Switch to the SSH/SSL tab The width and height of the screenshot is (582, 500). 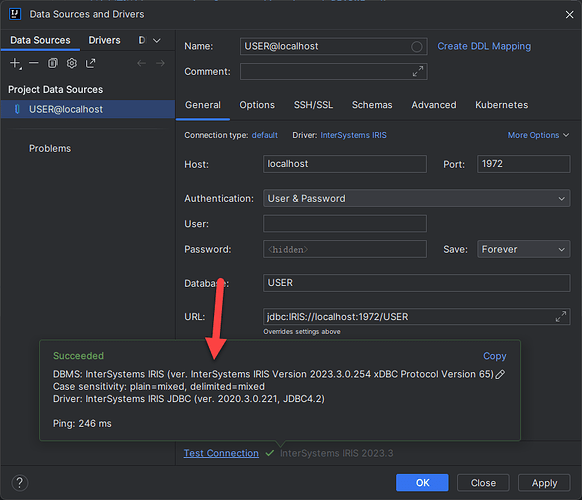click(x=313, y=105)
